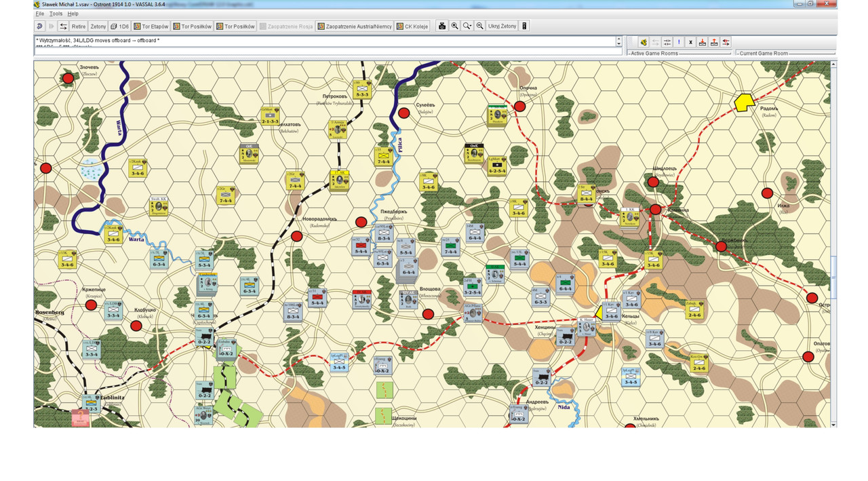Select the GrMort 2-1-3-3 counter
The image size is (868, 481).
pos(271,116)
